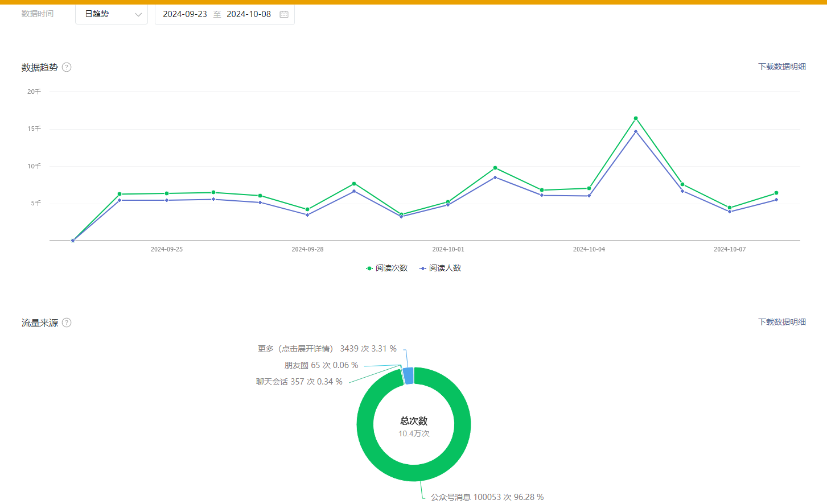Click the 聊天会话 357 次 label
827x504 pixels.
(x=299, y=382)
